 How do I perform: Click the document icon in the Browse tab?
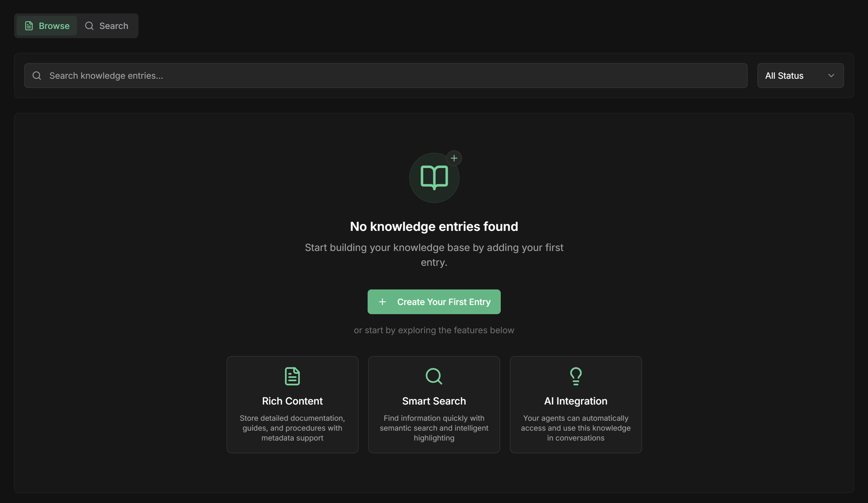(29, 26)
